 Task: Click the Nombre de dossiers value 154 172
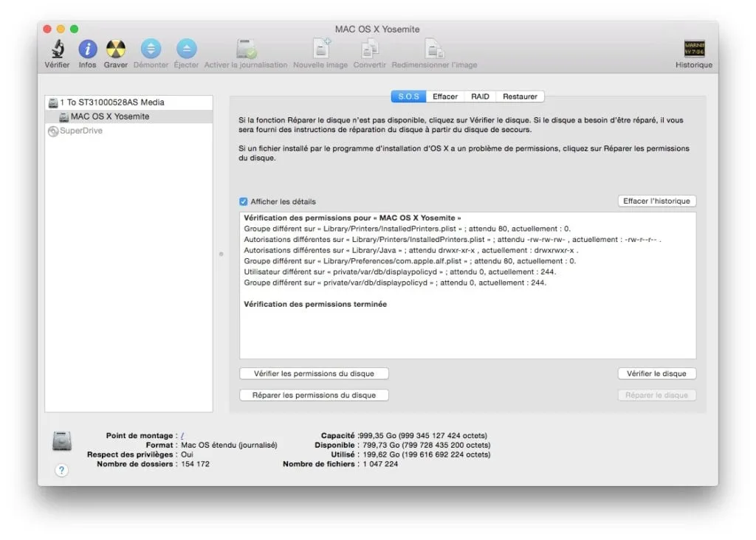tap(195, 464)
